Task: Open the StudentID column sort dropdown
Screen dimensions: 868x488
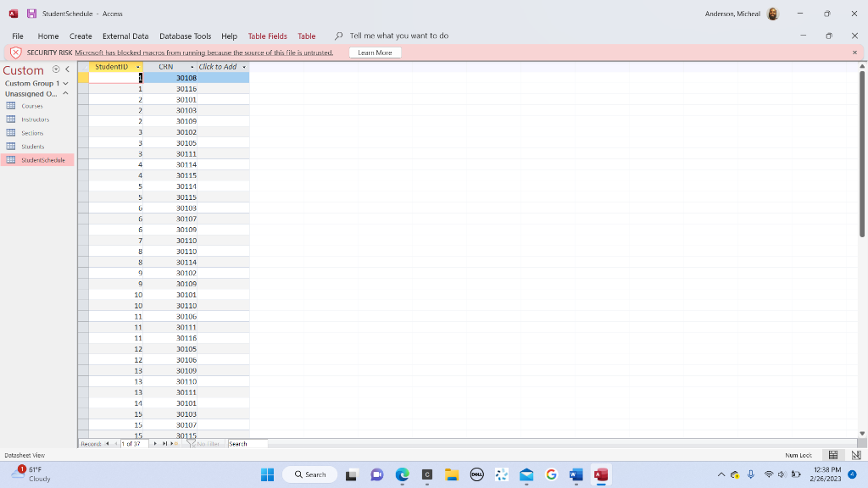Action: [136, 66]
